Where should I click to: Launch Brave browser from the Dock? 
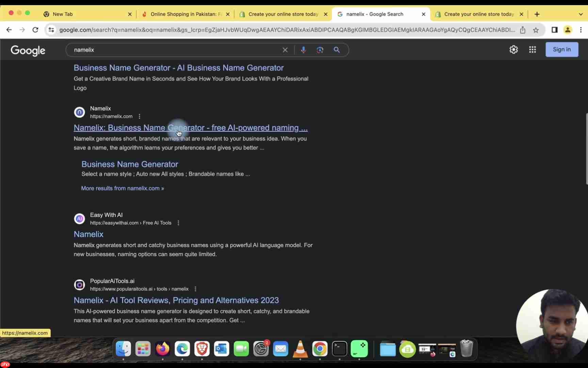(x=202, y=349)
